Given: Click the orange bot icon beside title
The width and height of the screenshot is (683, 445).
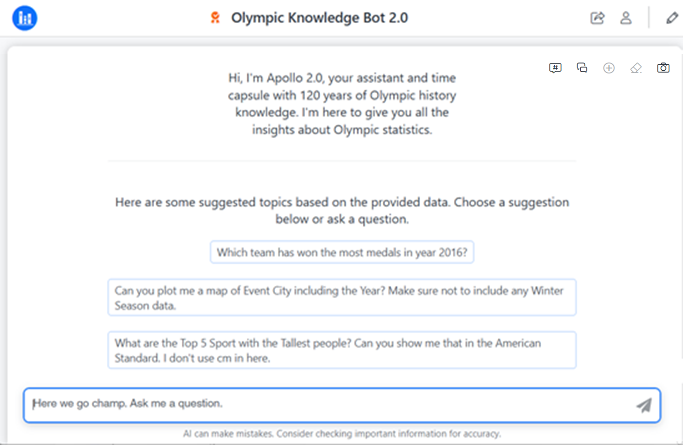Looking at the screenshot, I should pyautogui.click(x=216, y=18).
